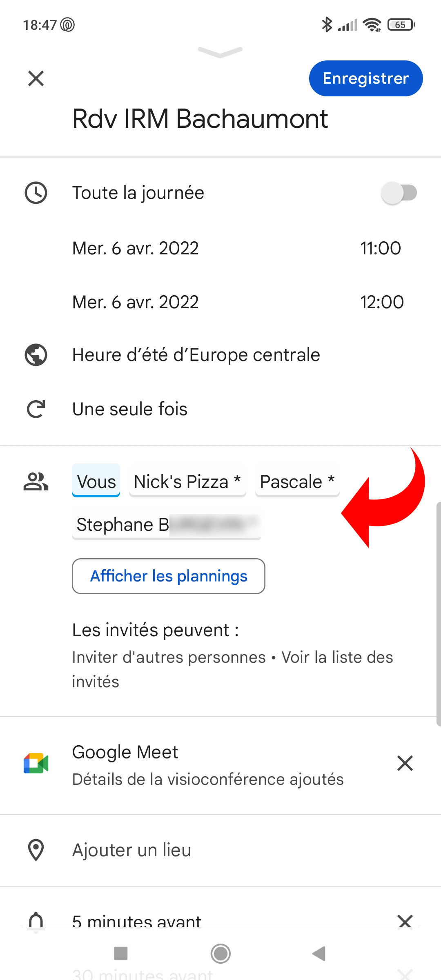Viewport: 441px width, 980px height.
Task: Open the start date Mer. 6 avr. 2022
Action: (x=136, y=248)
